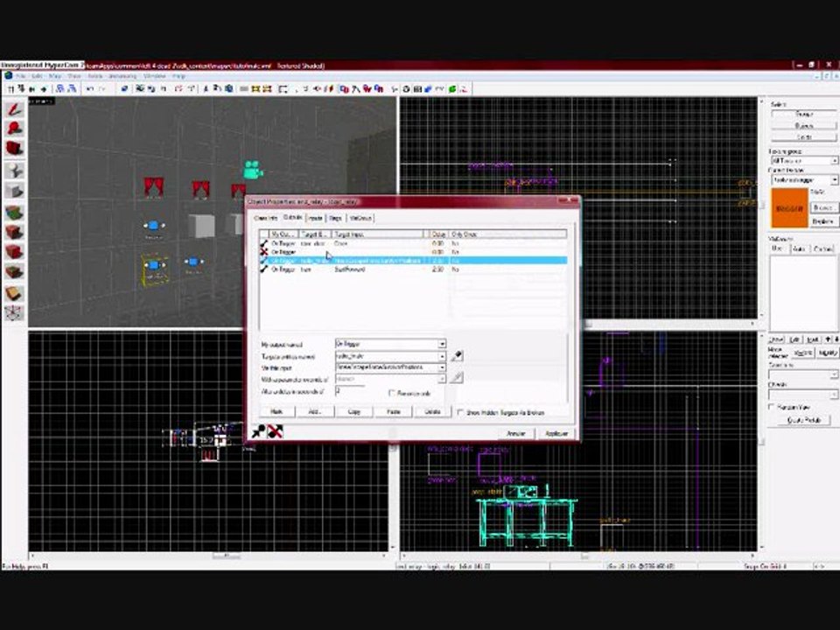Select the Clipping tool
The height and width of the screenshot is (630, 840).
coord(15,293)
